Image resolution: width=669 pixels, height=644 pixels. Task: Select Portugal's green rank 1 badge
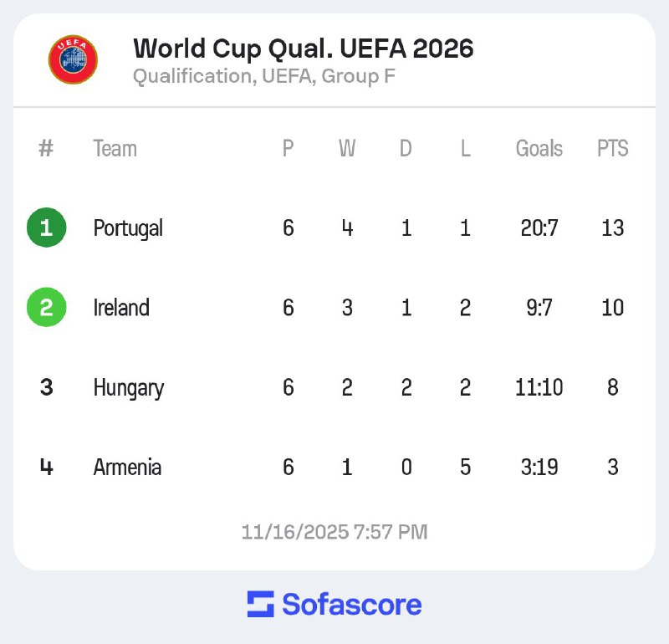pos(46,228)
